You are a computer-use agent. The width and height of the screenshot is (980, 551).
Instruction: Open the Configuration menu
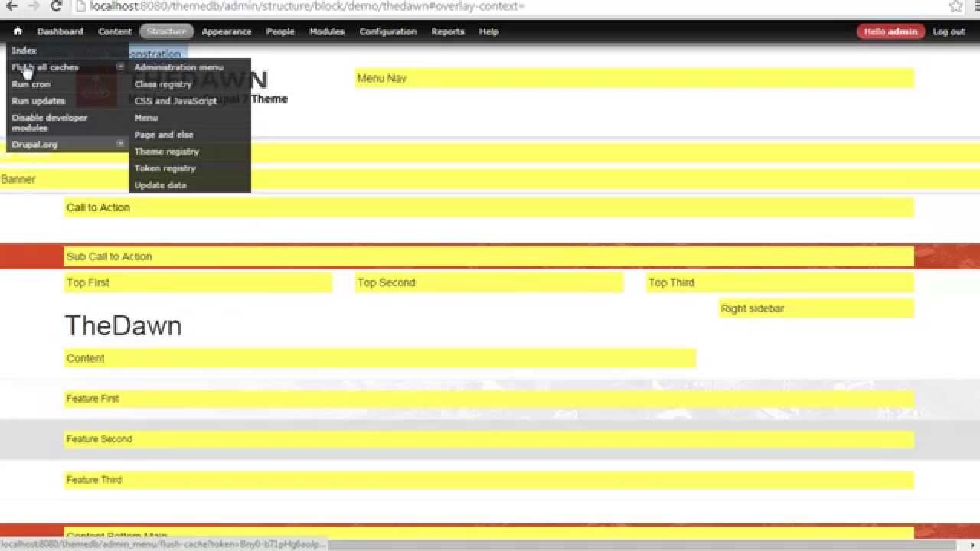click(x=388, y=31)
